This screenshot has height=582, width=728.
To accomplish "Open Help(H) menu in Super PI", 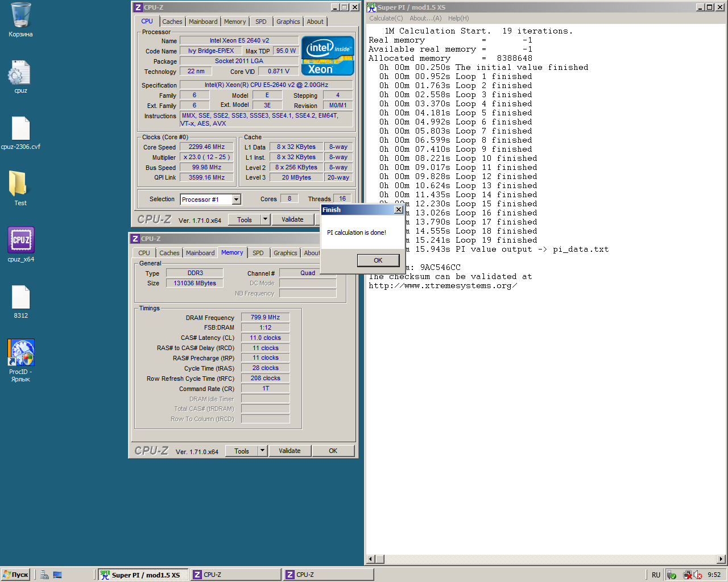I will [x=458, y=18].
